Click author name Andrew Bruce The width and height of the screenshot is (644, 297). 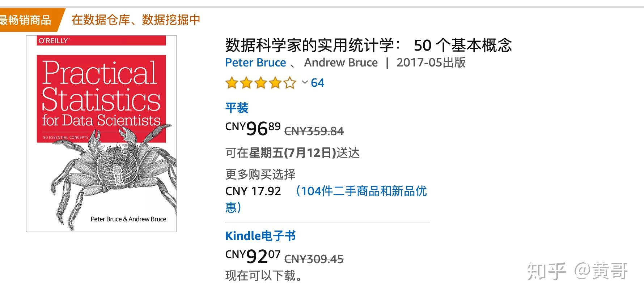341,63
